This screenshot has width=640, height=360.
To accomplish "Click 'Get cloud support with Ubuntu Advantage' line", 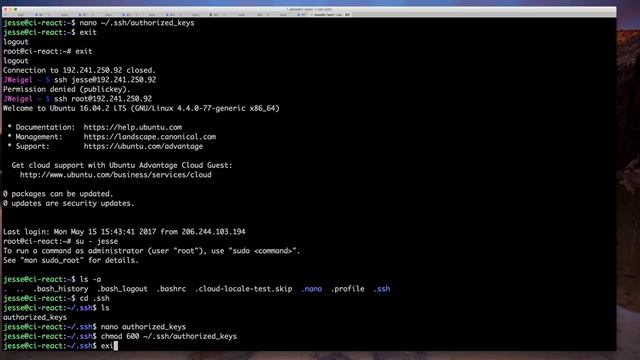I will pos(122,165).
